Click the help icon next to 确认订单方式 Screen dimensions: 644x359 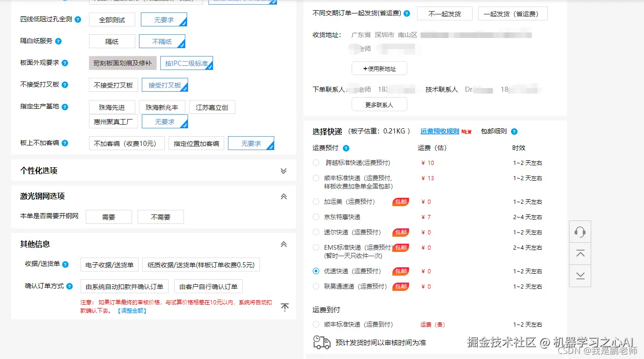pos(70,286)
